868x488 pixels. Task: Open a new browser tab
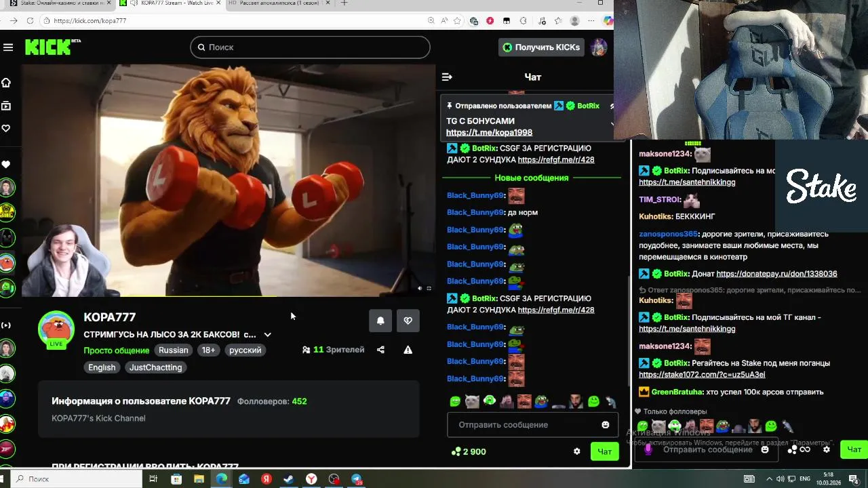click(x=344, y=3)
